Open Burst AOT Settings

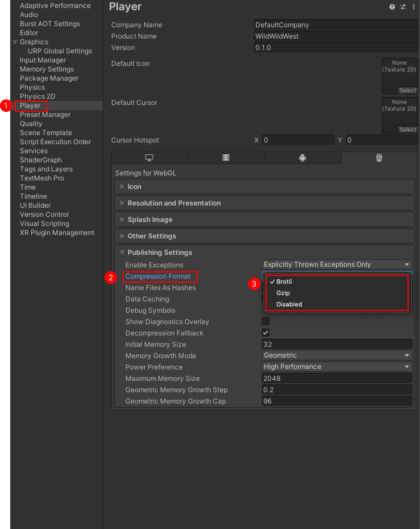50,24
